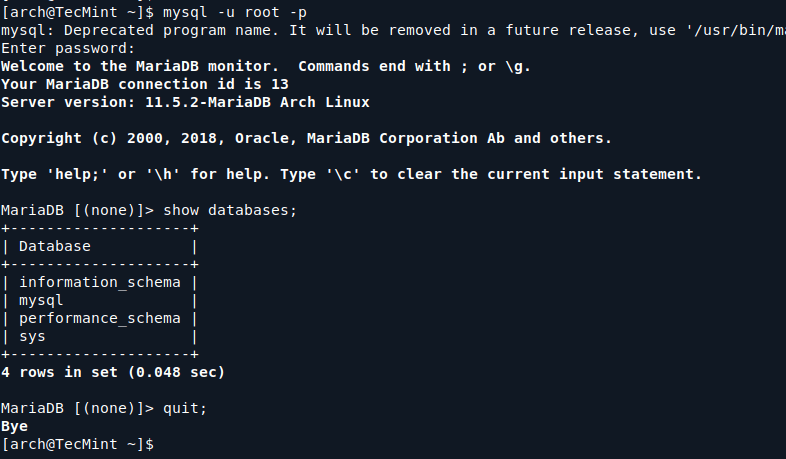Click the second 'MariaDB [(none)]>' prompt before quit
786x459 pixels.
(x=77, y=408)
